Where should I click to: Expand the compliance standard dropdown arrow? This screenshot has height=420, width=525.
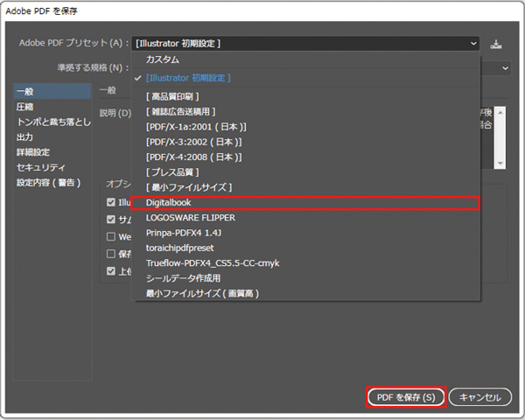(505, 68)
